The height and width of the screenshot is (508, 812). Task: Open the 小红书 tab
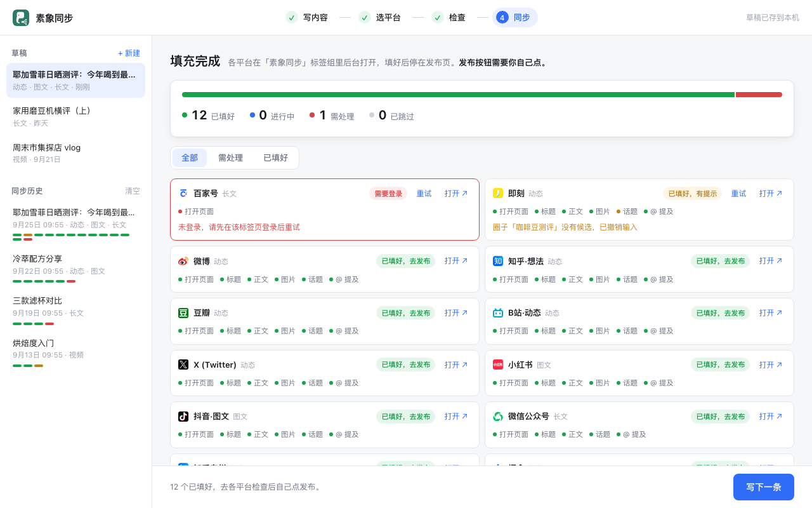(x=771, y=364)
